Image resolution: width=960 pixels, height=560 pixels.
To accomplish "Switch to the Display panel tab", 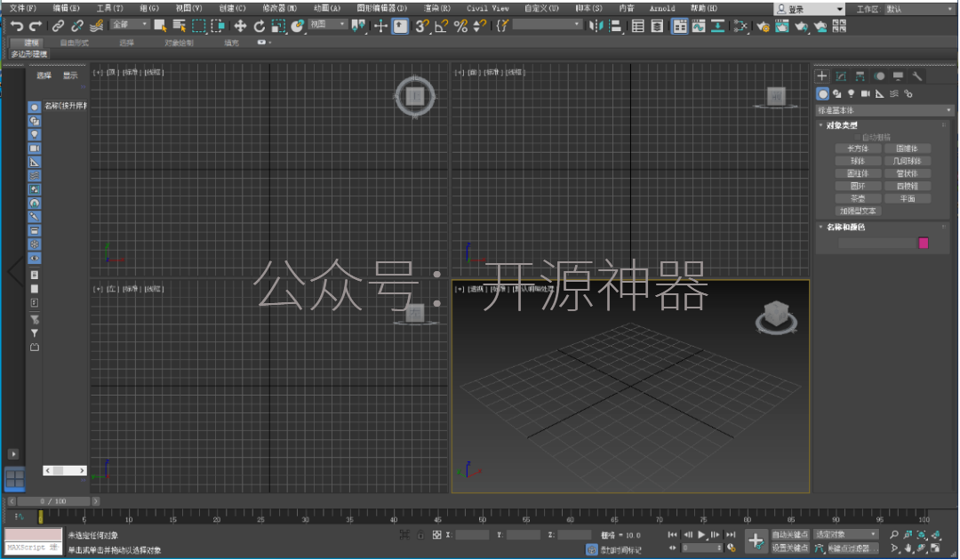I will coord(898,76).
